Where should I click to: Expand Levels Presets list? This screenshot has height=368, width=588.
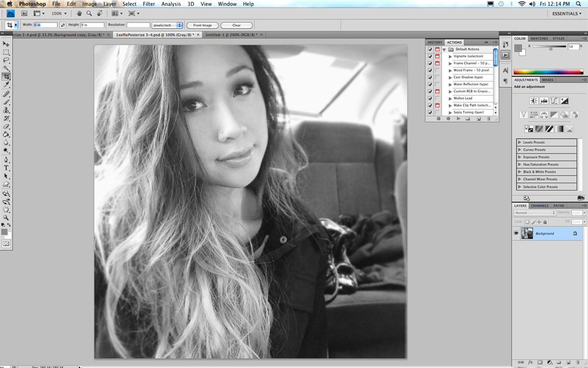pos(519,142)
